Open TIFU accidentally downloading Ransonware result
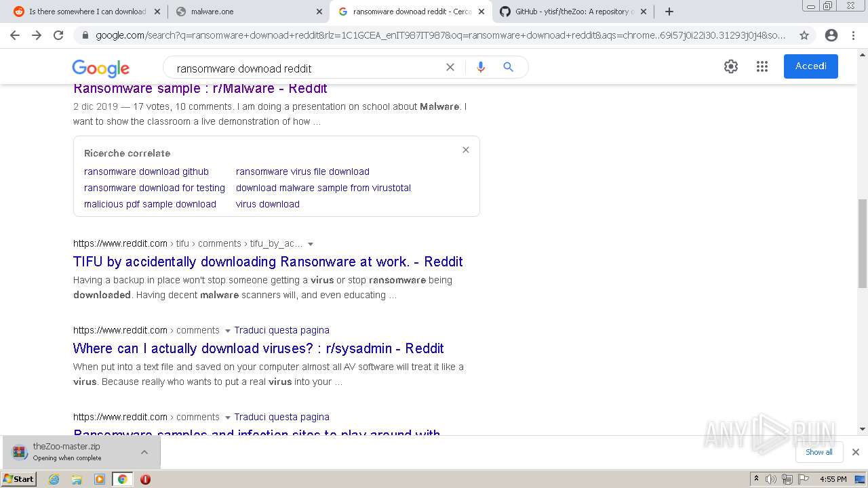868x488 pixels. point(268,262)
